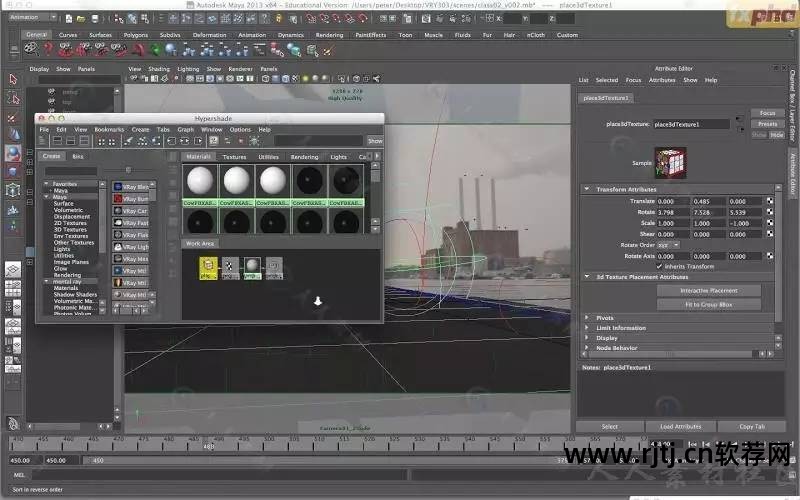This screenshot has height=500, width=800.
Task: Open the Hypershade Graph menu
Action: pyautogui.click(x=186, y=130)
